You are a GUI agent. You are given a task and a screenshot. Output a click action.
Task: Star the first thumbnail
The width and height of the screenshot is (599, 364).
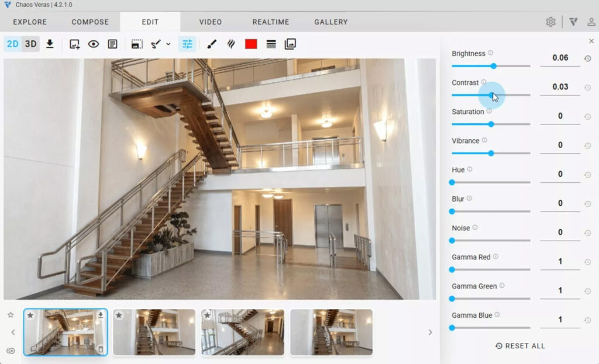click(x=31, y=316)
